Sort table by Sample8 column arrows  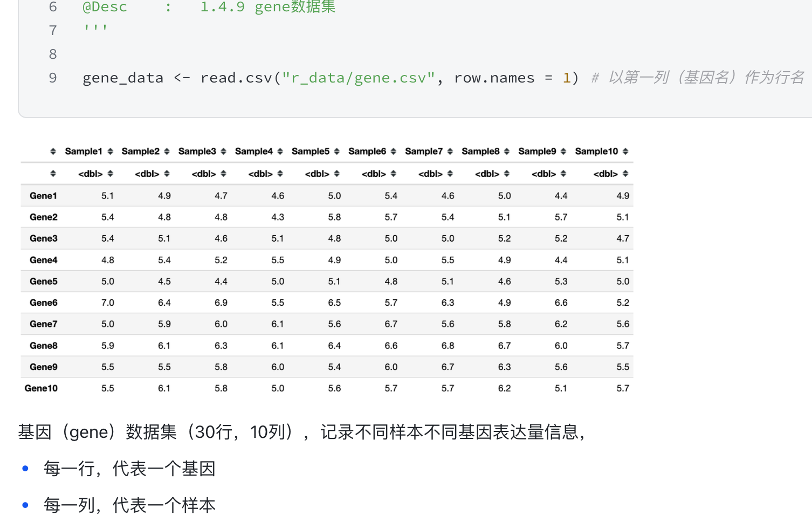[506, 152]
